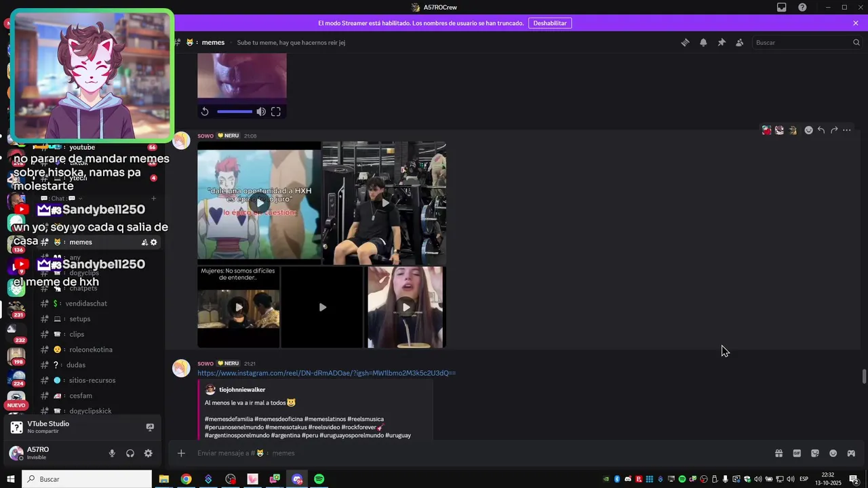Click tiojohnniewalker embed author name
Viewport: 868px width, 488px height.
tap(242, 390)
